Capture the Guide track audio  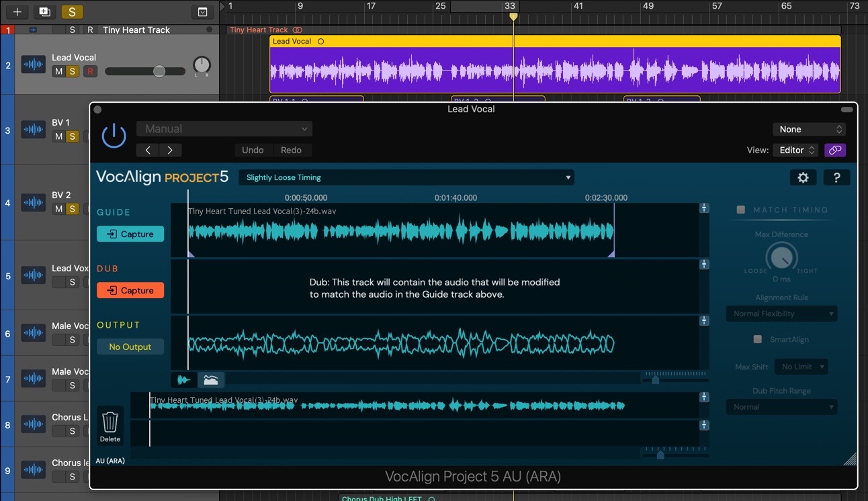(130, 234)
